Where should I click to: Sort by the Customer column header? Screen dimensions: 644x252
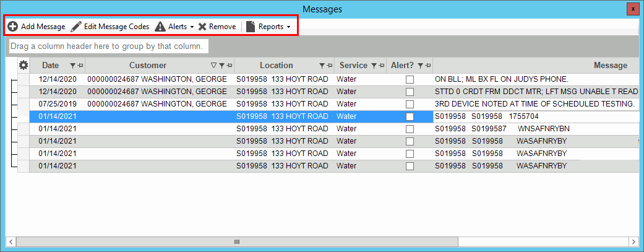(148, 66)
